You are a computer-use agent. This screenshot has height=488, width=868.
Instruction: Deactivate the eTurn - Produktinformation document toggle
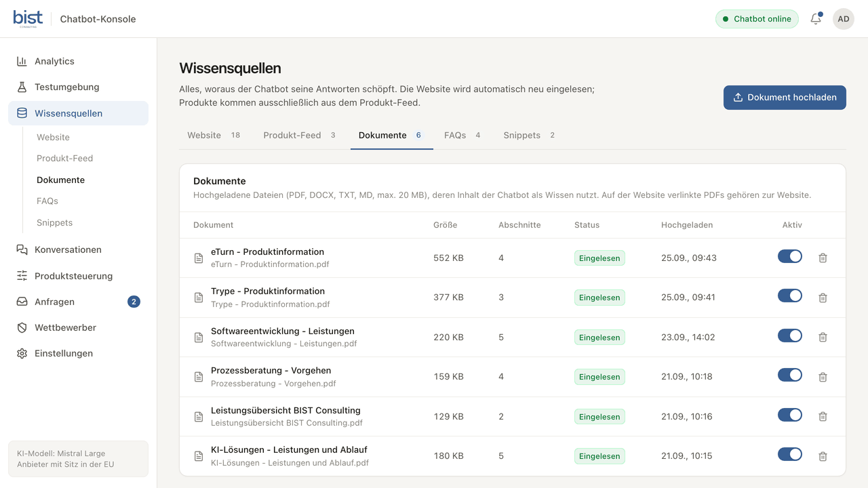click(x=790, y=256)
